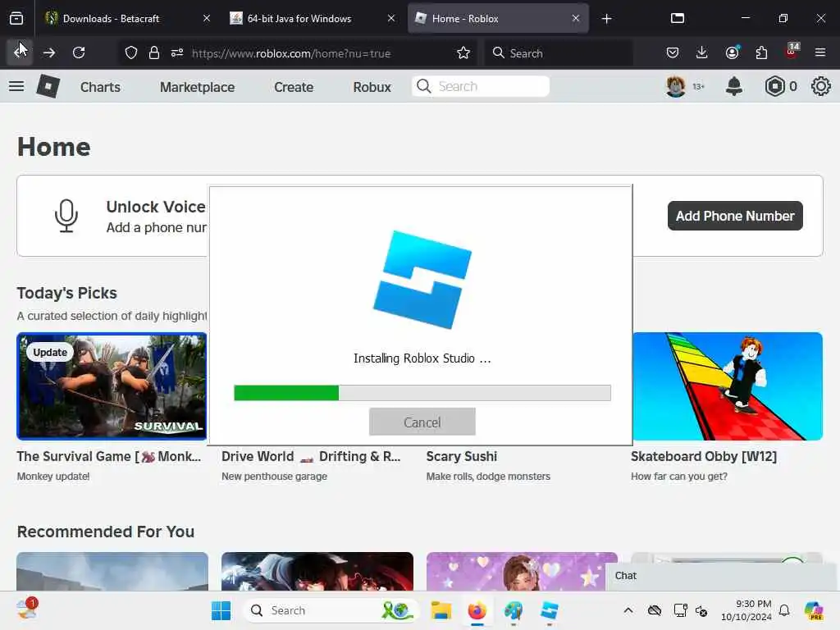The image size is (840, 630).
Task: Close the 64-bit Java for Windows tab
Action: click(391, 18)
